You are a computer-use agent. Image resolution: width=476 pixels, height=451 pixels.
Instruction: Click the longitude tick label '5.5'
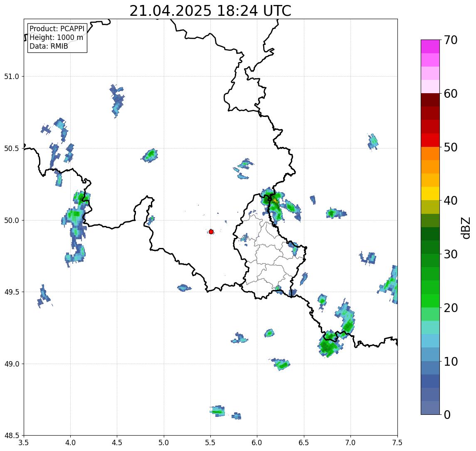pos(210,443)
